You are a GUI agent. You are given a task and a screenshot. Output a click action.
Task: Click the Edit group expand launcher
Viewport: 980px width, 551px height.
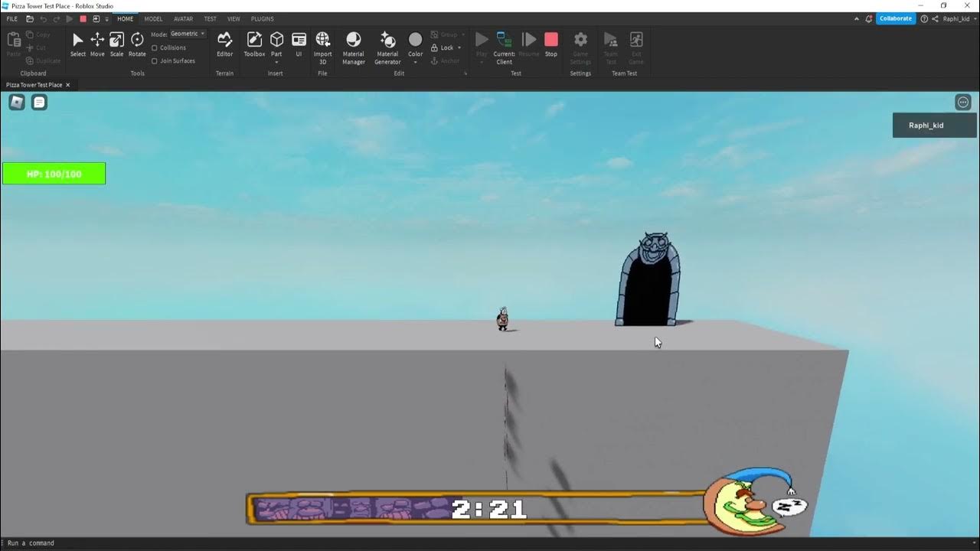point(465,73)
